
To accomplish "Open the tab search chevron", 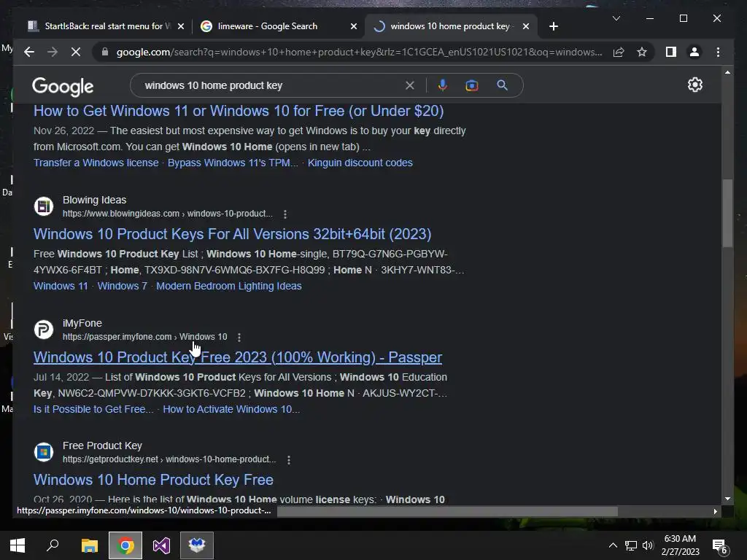I will (x=616, y=18).
